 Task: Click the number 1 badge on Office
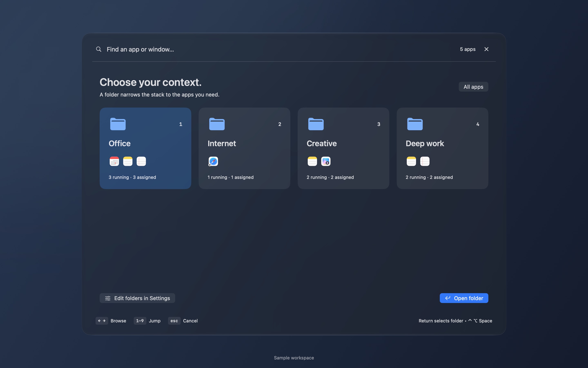pyautogui.click(x=180, y=124)
